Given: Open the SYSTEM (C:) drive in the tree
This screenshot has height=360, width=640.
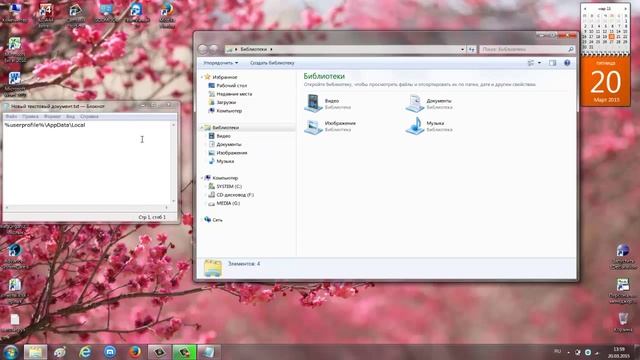Looking at the screenshot, I should [225, 187].
